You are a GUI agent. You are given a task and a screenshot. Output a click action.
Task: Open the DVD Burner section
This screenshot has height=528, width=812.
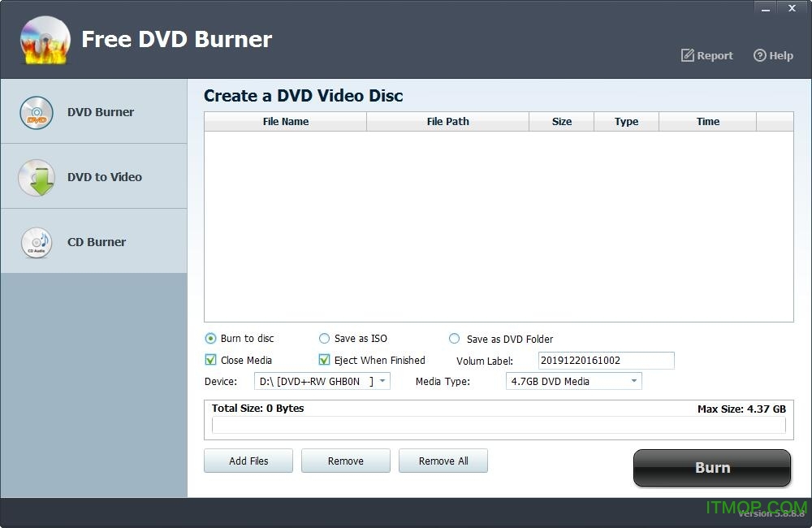pyautogui.click(x=93, y=111)
